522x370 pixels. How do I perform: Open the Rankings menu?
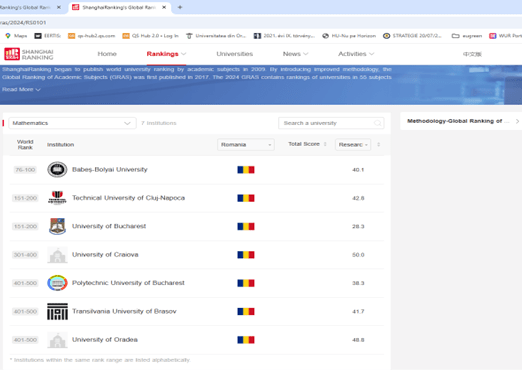(x=166, y=54)
